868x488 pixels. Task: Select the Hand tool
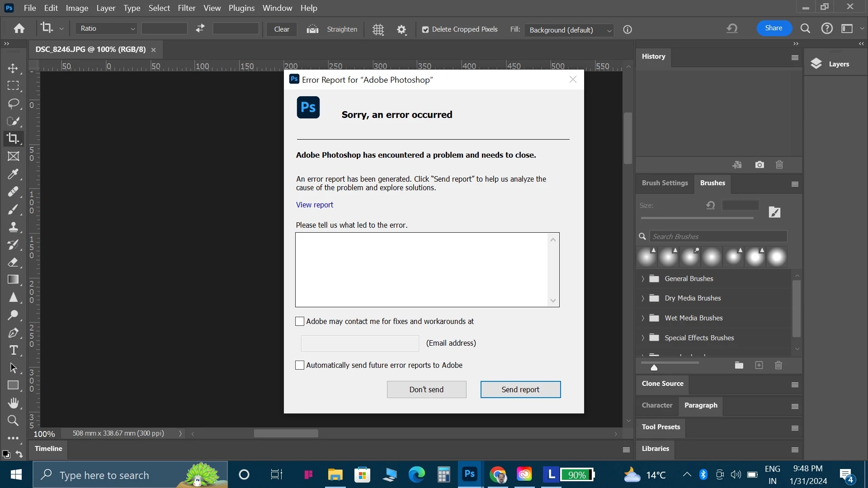point(14,403)
